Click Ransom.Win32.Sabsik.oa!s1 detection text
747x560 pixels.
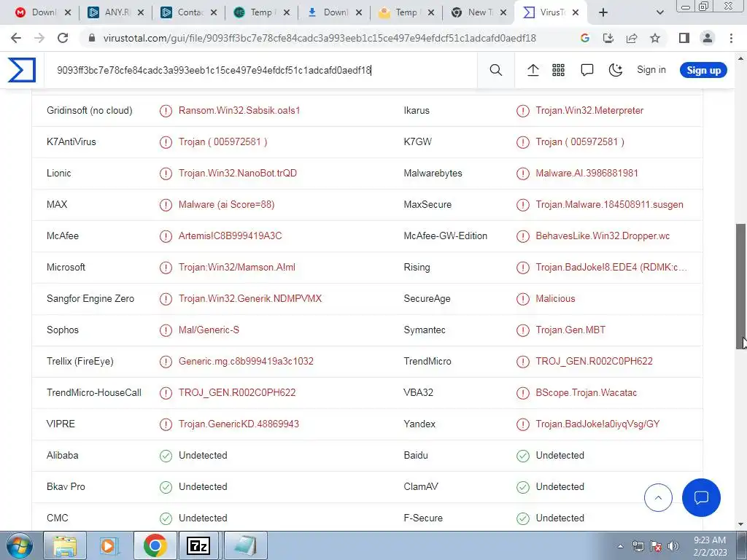(x=239, y=111)
